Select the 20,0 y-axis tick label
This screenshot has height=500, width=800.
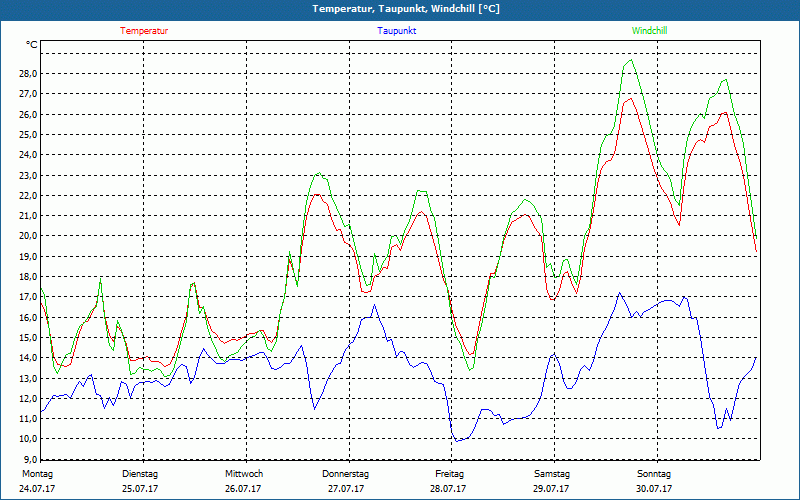click(x=26, y=236)
